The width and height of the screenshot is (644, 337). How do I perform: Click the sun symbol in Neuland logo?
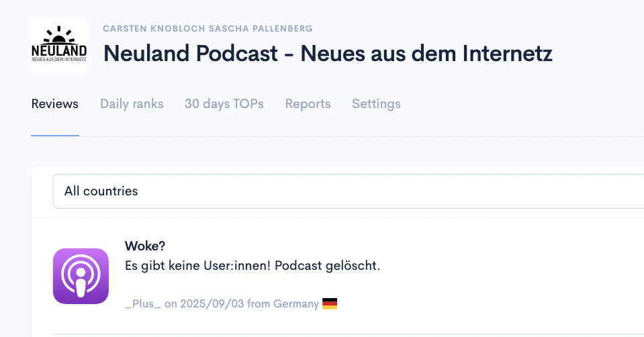(58, 34)
